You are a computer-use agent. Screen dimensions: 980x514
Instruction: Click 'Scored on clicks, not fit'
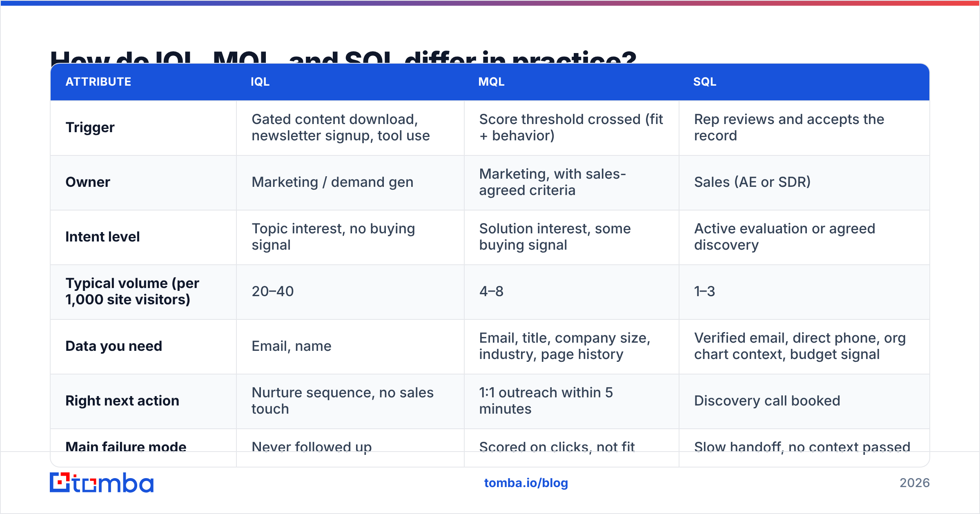(557, 447)
